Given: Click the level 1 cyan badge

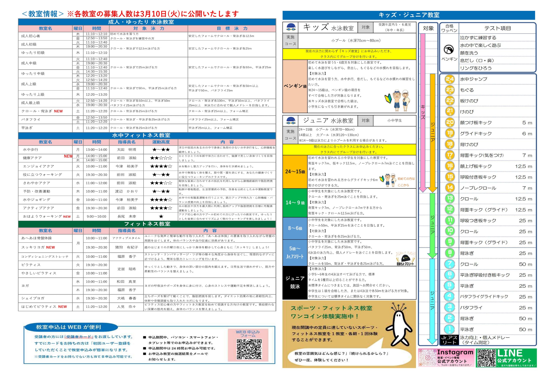Looking at the screenshot, I should click(450, 329).
